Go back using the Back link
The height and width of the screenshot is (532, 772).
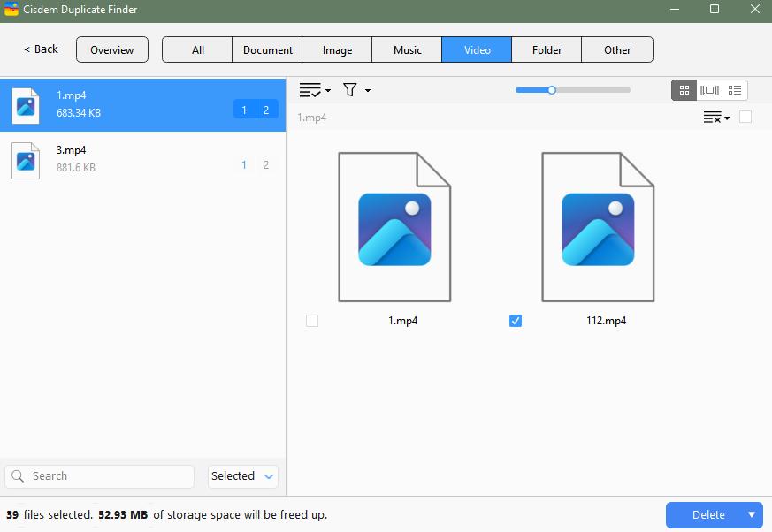[39, 49]
